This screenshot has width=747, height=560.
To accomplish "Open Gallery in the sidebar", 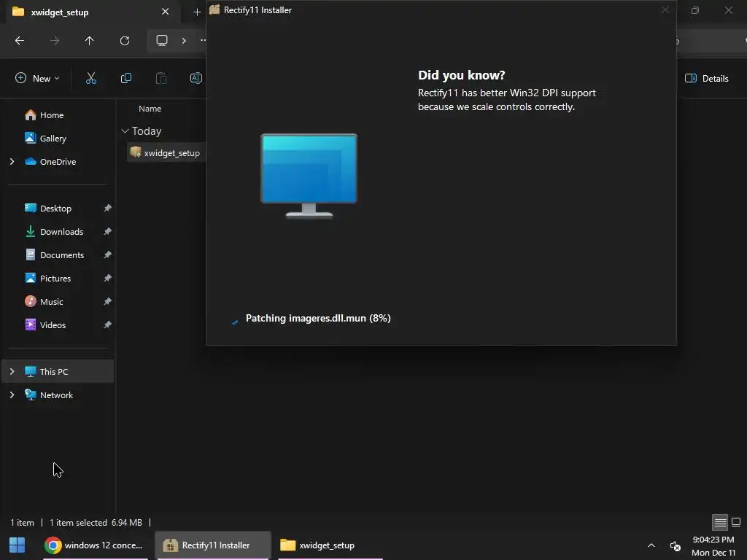I will pos(45,139).
